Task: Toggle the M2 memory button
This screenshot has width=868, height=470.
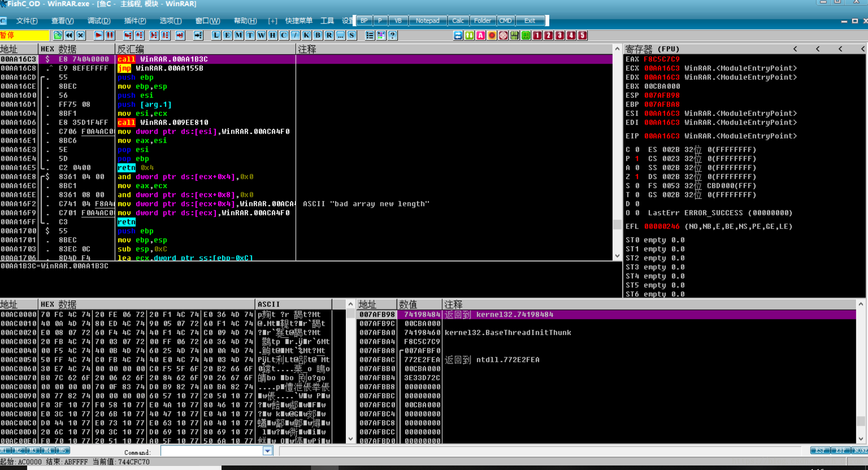Action: (x=19, y=450)
